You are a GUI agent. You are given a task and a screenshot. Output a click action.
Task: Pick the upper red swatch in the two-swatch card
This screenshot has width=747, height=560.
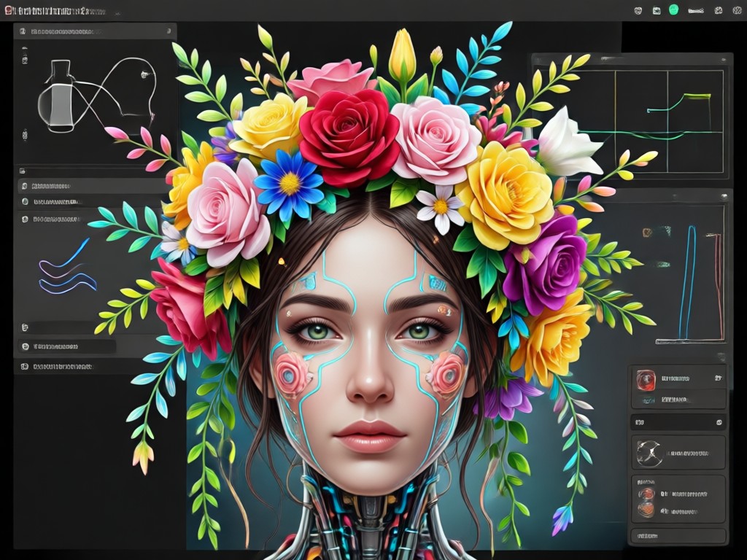coord(646,494)
